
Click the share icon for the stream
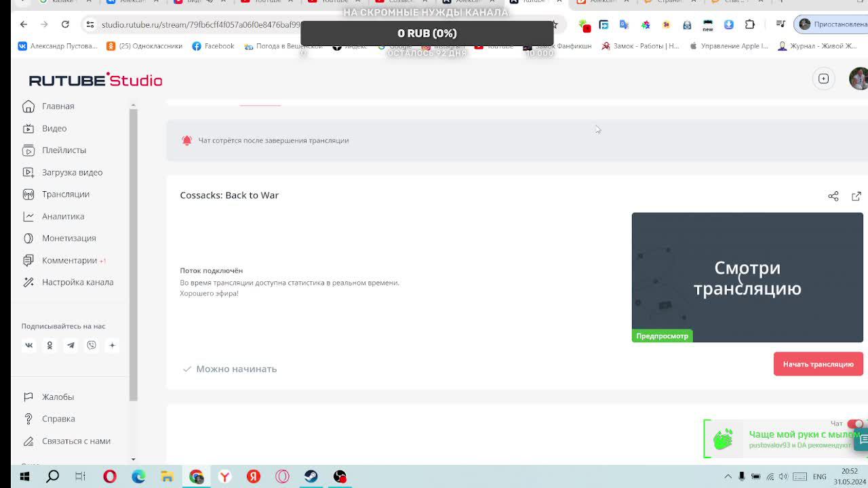tap(833, 196)
